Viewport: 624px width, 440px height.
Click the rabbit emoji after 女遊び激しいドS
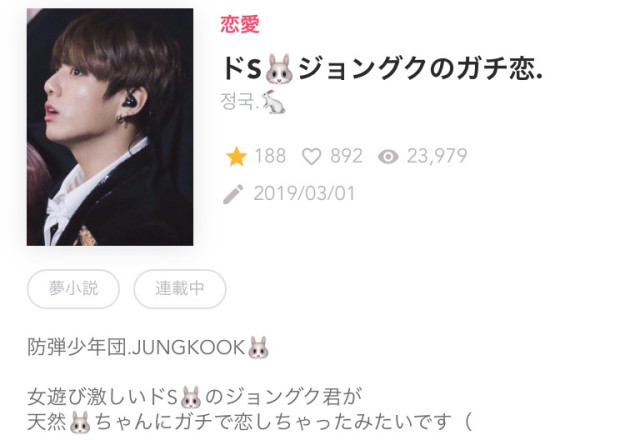[191, 397]
